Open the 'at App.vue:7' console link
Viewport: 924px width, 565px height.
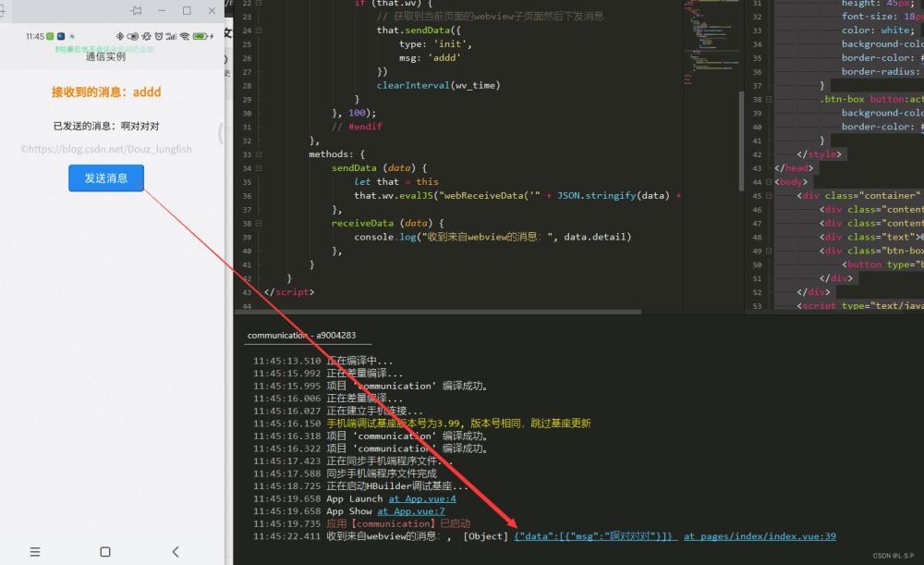[411, 511]
